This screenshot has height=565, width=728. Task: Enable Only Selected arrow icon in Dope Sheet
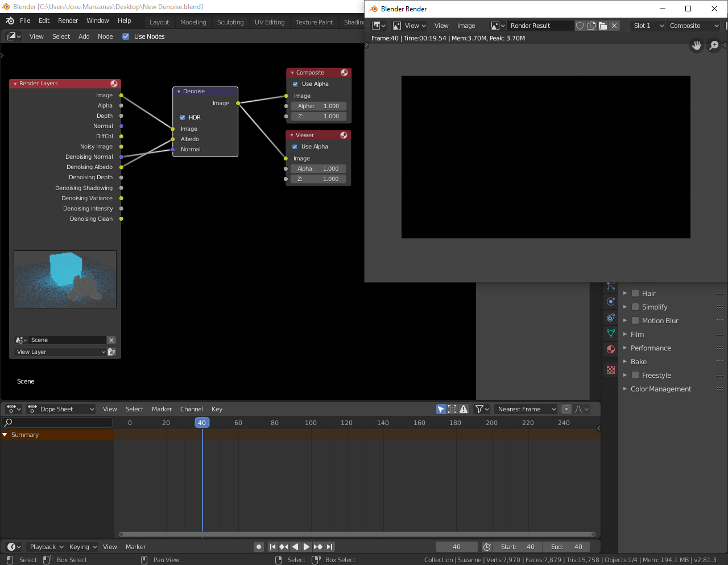coord(441,409)
